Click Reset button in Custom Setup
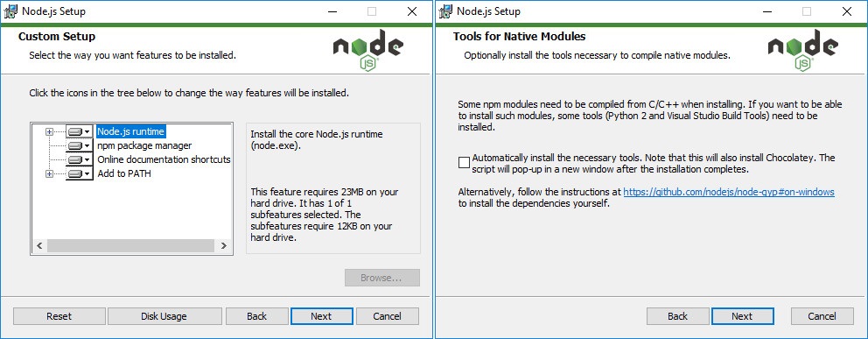The image size is (868, 339). [59, 316]
